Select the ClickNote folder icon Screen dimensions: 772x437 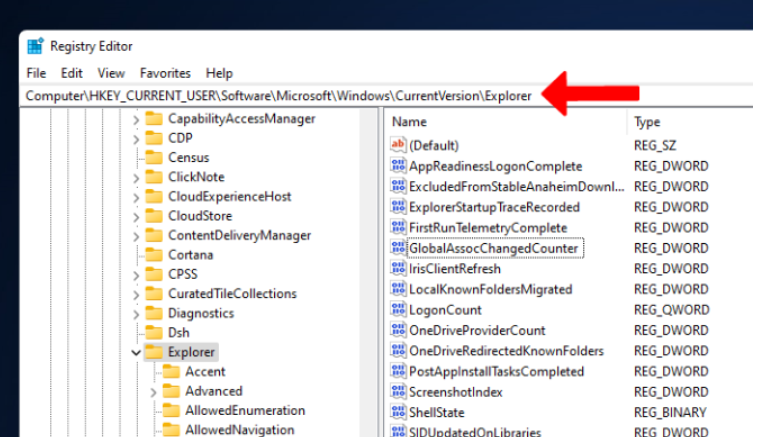point(154,177)
